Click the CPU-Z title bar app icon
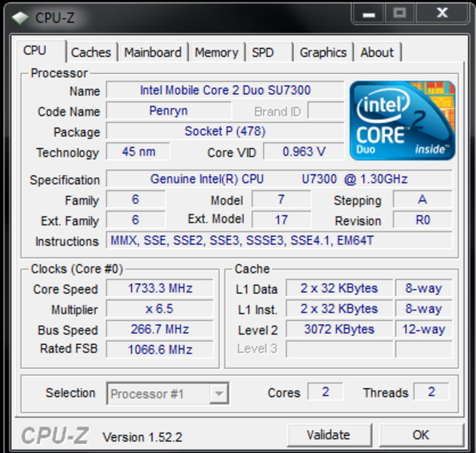The image size is (476, 453). (20, 17)
